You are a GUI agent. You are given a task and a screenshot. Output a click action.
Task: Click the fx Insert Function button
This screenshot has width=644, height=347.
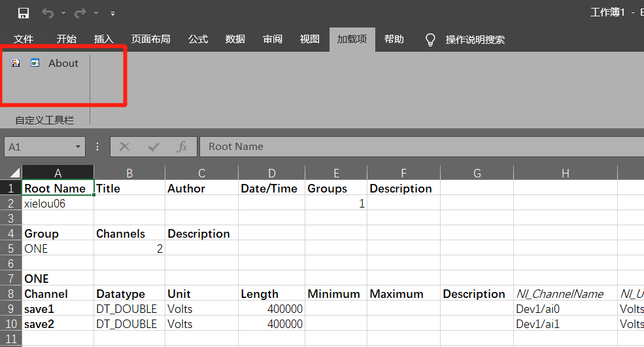tap(182, 147)
